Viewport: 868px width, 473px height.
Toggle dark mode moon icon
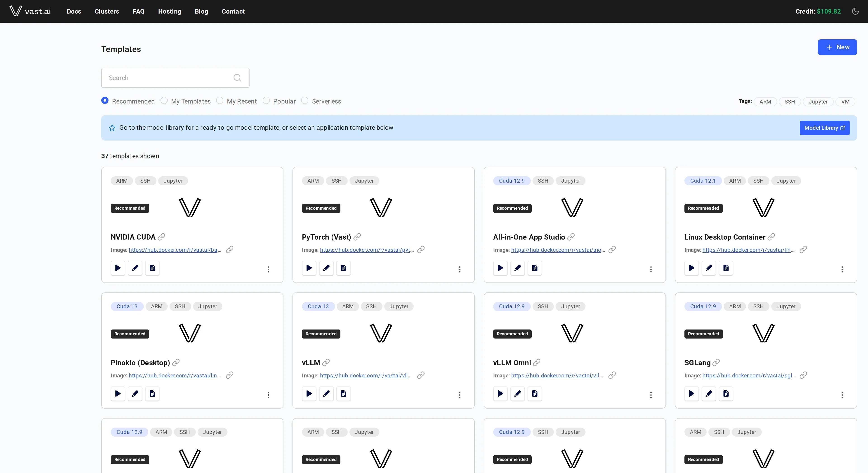(855, 11)
